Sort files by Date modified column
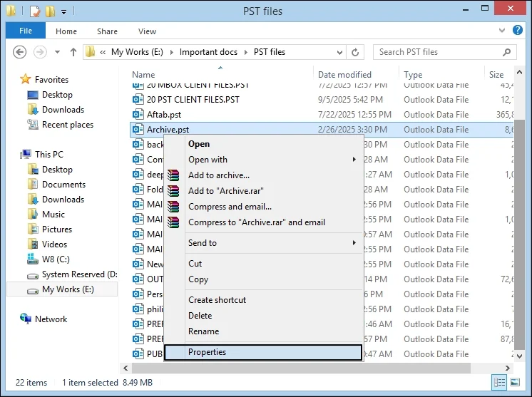 point(356,75)
